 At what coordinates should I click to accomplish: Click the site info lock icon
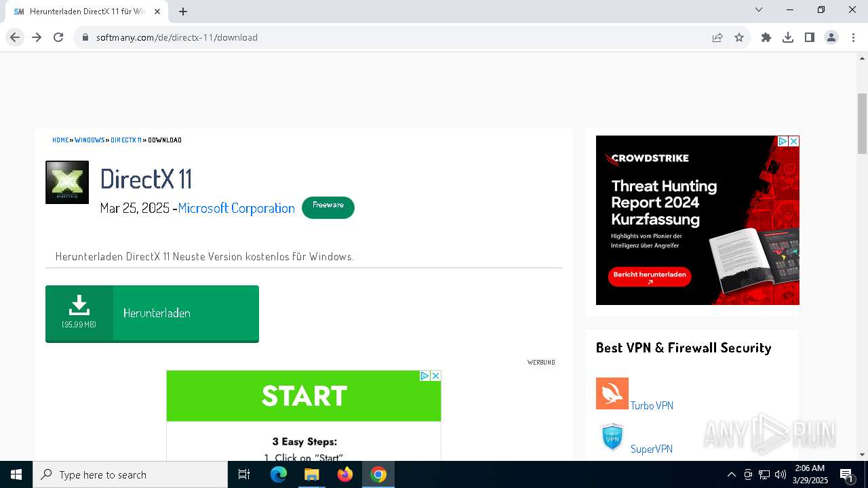[85, 37]
